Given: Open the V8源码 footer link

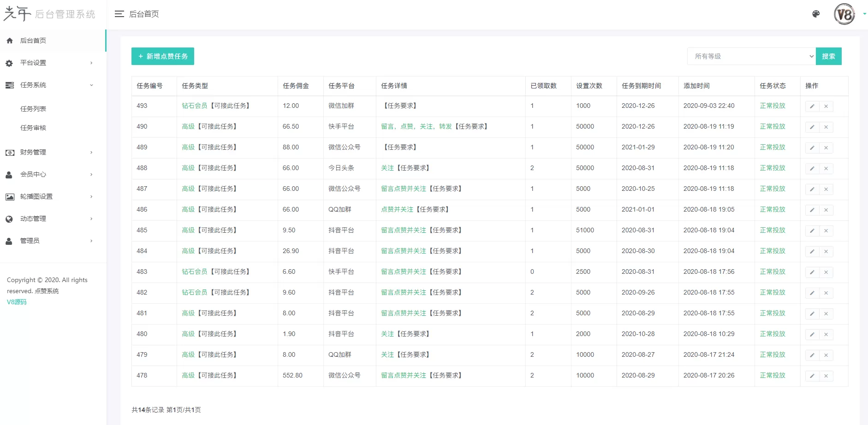Looking at the screenshot, I should click(17, 302).
